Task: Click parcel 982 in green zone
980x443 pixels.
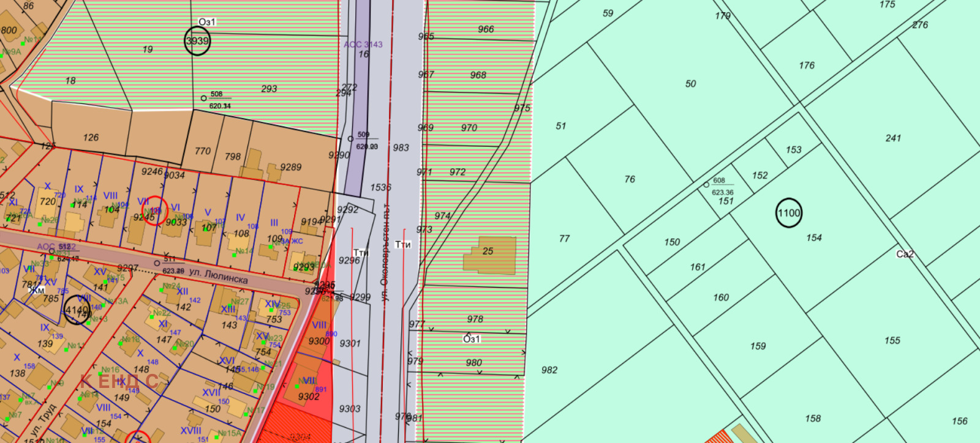Action: pyautogui.click(x=549, y=370)
